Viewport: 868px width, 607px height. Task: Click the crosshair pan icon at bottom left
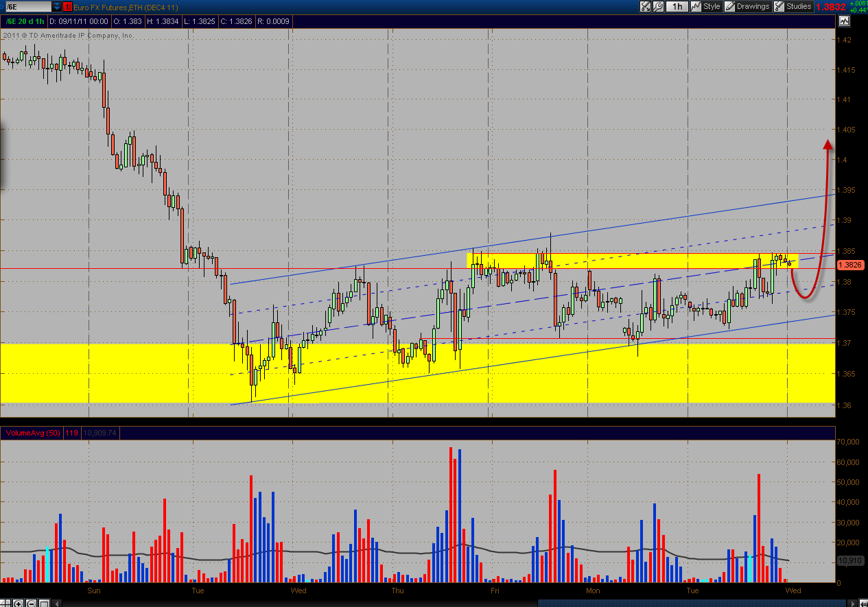(x=5, y=604)
